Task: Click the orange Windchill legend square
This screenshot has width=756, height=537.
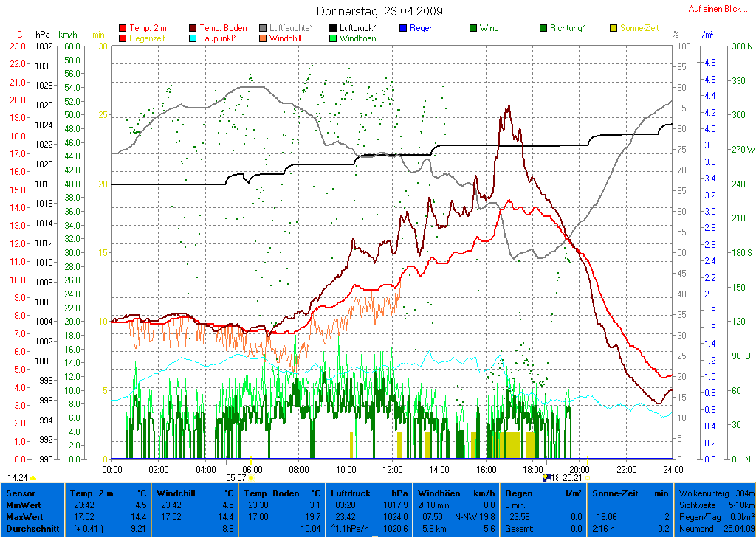Action: [264, 38]
